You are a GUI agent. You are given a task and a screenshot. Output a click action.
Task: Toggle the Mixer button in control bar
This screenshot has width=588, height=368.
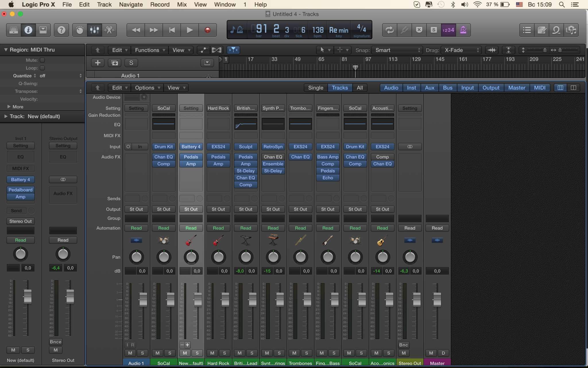click(x=94, y=30)
